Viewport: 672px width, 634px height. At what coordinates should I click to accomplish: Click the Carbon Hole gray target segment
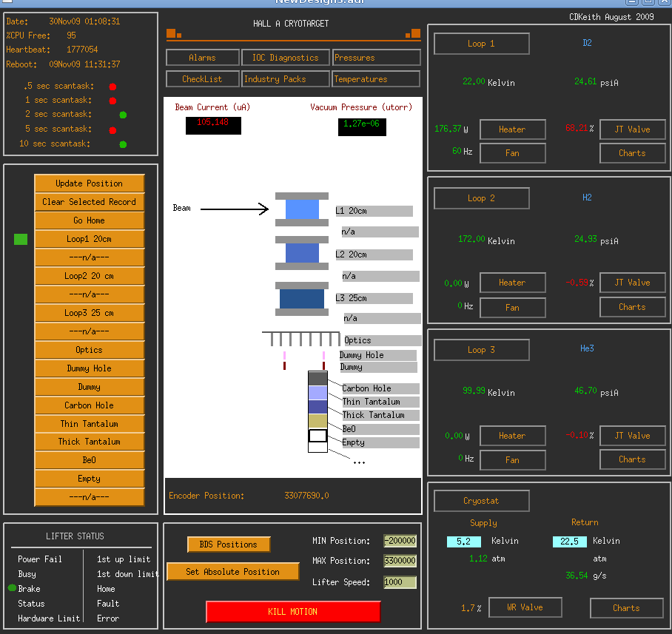pyautogui.click(x=317, y=378)
